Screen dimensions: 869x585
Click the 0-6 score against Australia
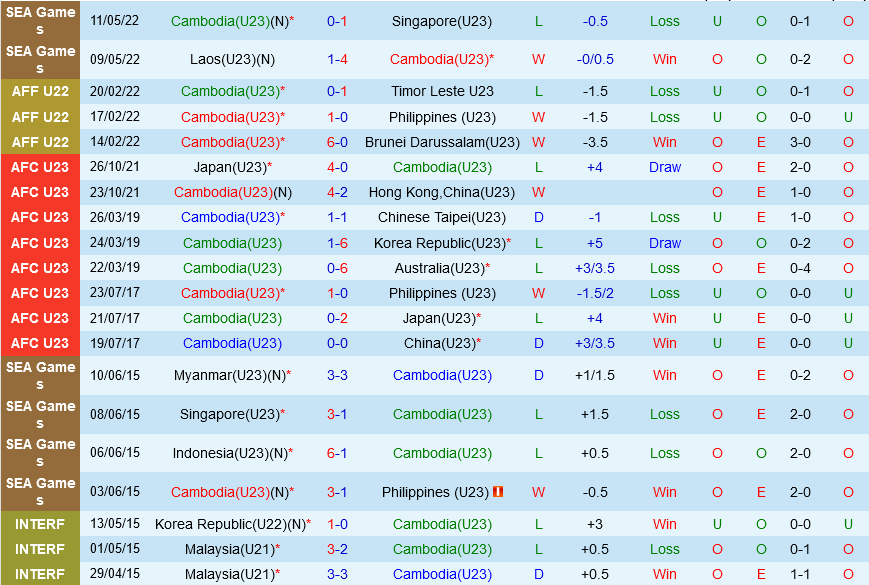(337, 268)
